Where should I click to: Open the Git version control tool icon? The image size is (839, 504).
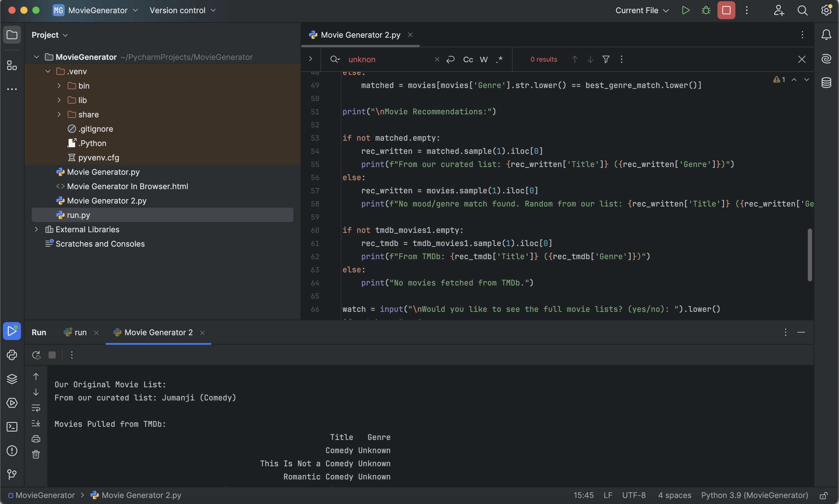click(12, 474)
